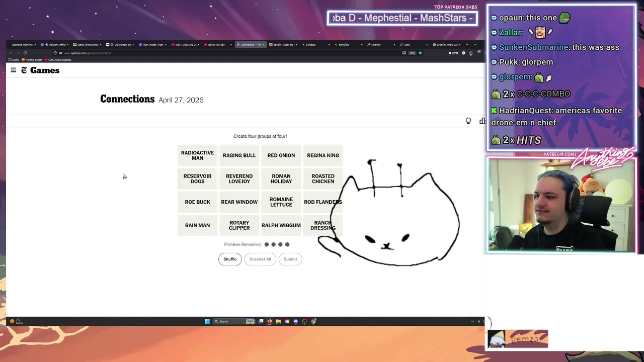Open the Dailies bookmarks folder
Screen dimensions: 644x362
13,60
